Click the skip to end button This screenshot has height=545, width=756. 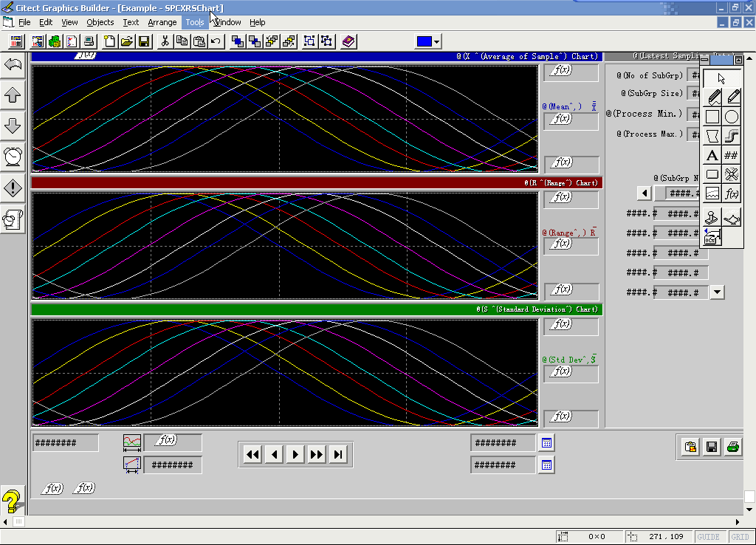click(338, 454)
